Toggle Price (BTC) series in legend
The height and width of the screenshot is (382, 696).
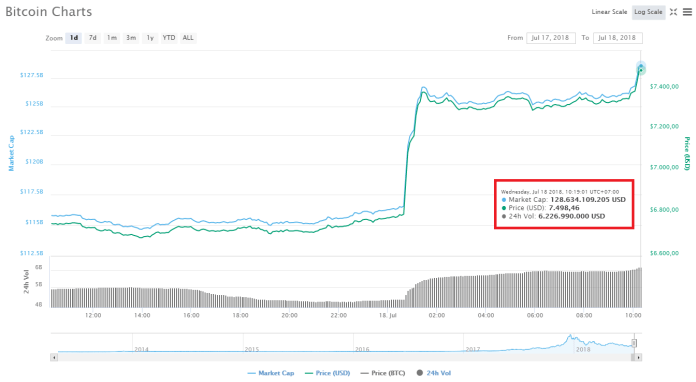(383, 373)
